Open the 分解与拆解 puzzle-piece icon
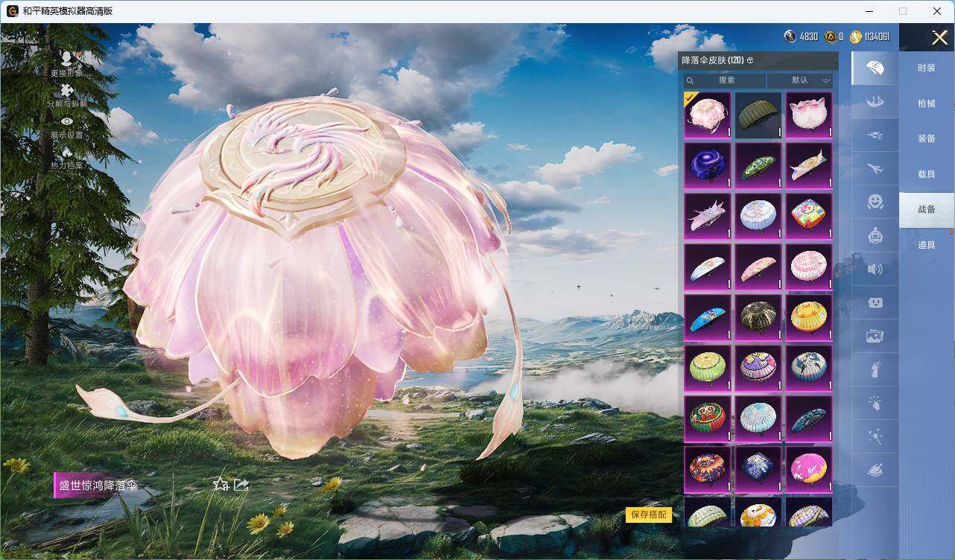 click(67, 91)
